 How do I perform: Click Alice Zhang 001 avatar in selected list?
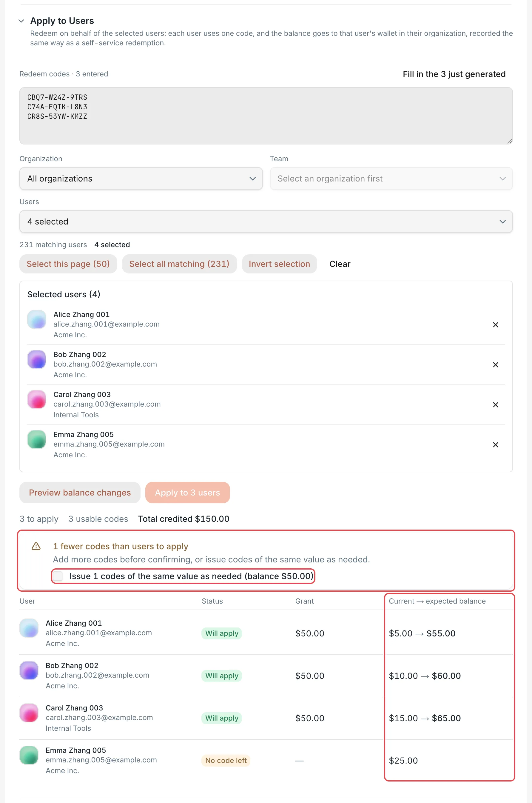[37, 319]
